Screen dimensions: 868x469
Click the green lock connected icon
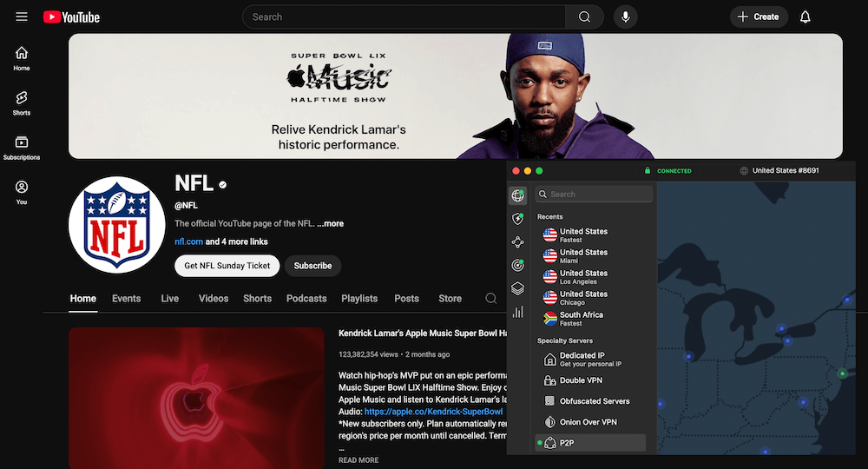pos(648,170)
